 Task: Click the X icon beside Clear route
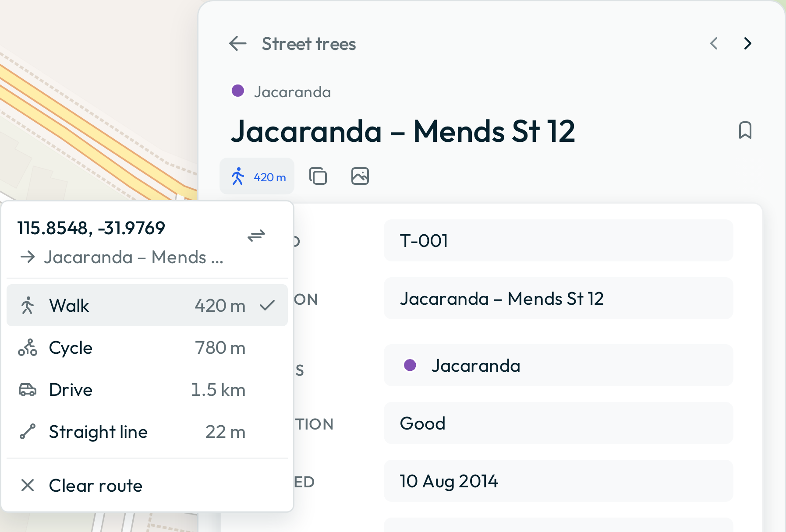point(28,485)
